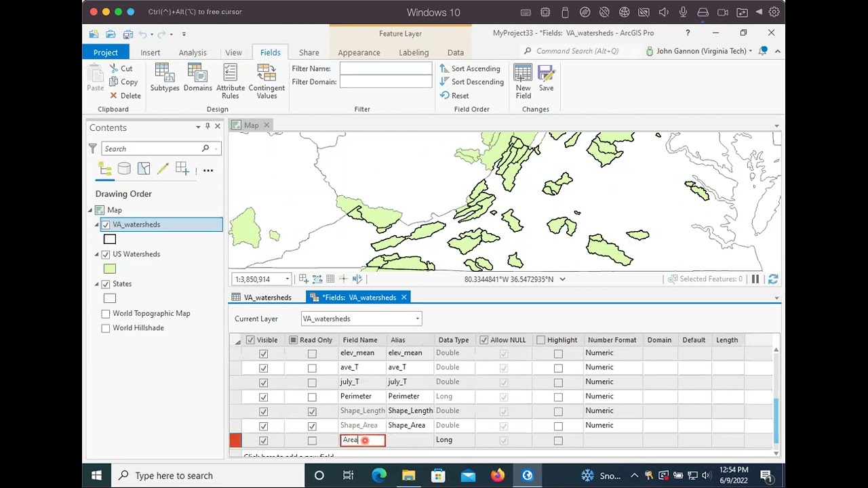This screenshot has height=488, width=868.
Task: Sort fields Ascending
Action: (469, 68)
